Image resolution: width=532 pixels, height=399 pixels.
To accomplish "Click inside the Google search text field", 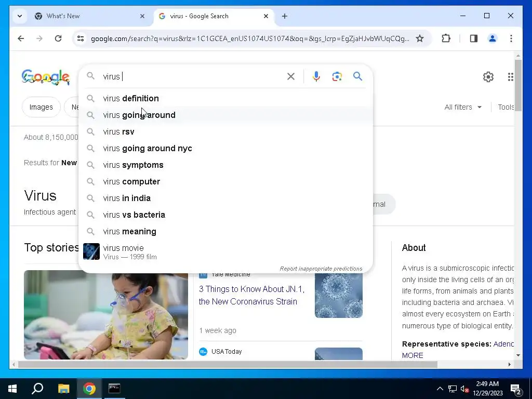I will tap(193, 76).
